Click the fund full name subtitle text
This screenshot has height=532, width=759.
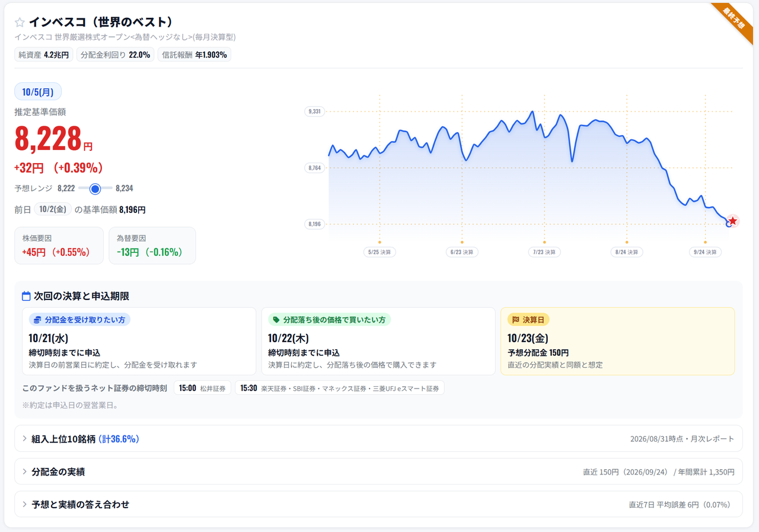tap(125, 37)
